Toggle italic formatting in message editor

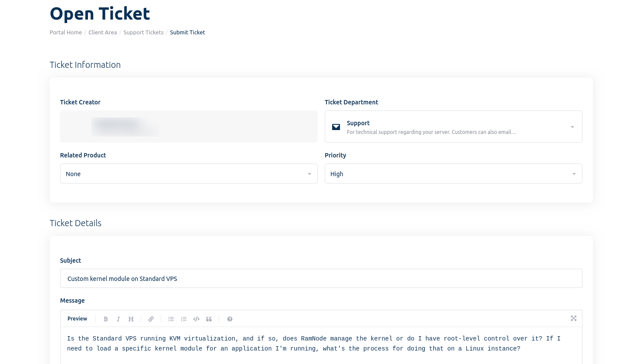click(118, 319)
